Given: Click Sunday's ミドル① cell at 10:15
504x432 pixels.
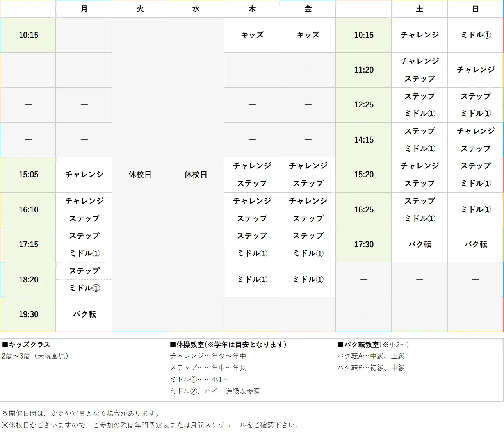Looking at the screenshot, I should [x=475, y=35].
